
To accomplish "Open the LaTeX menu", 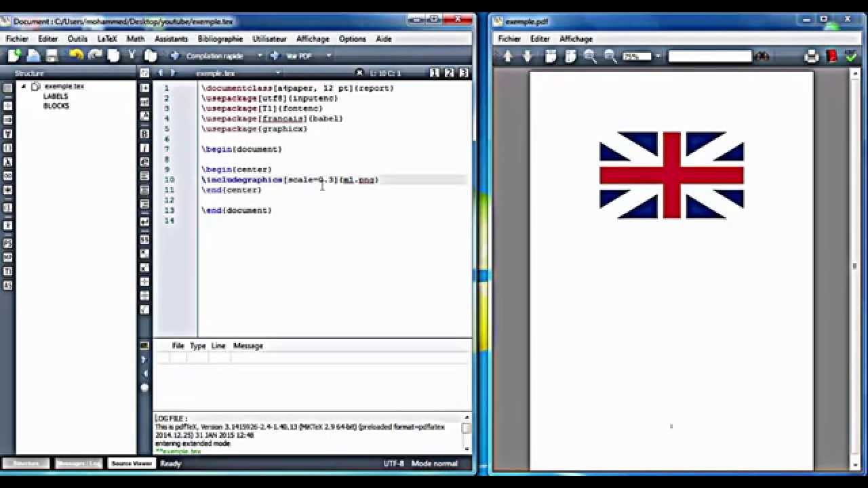I will pos(107,39).
